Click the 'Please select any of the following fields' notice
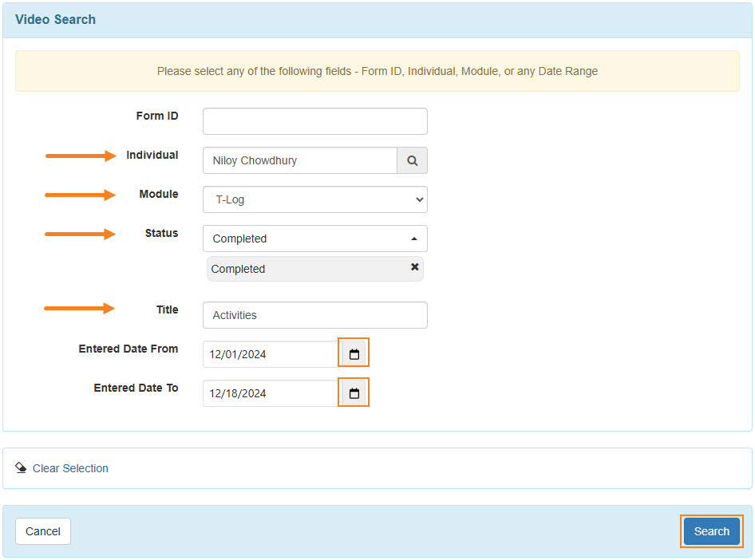Image resolution: width=755 pixels, height=560 pixels. (x=377, y=71)
